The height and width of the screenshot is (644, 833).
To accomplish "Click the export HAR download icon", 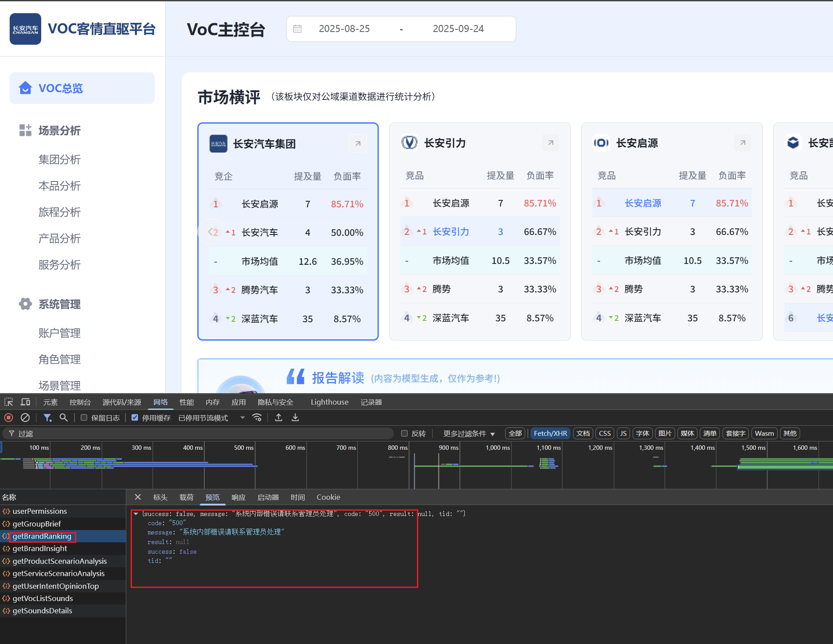I will (x=295, y=418).
